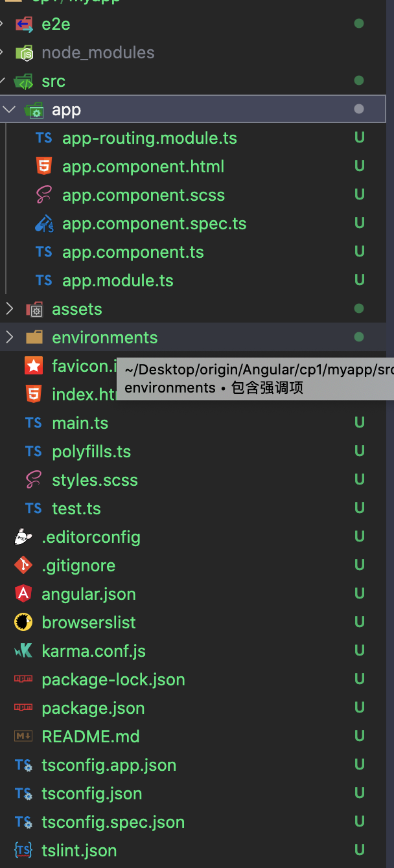Click the Karma icon next to karma.conf.js
This screenshot has width=394, height=868.
(23, 651)
